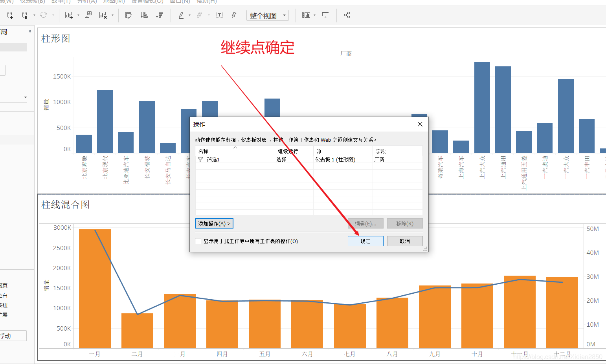This screenshot has width=606, height=364.
Task: Click the 添加操作(A) > button
Action: pyautogui.click(x=214, y=223)
